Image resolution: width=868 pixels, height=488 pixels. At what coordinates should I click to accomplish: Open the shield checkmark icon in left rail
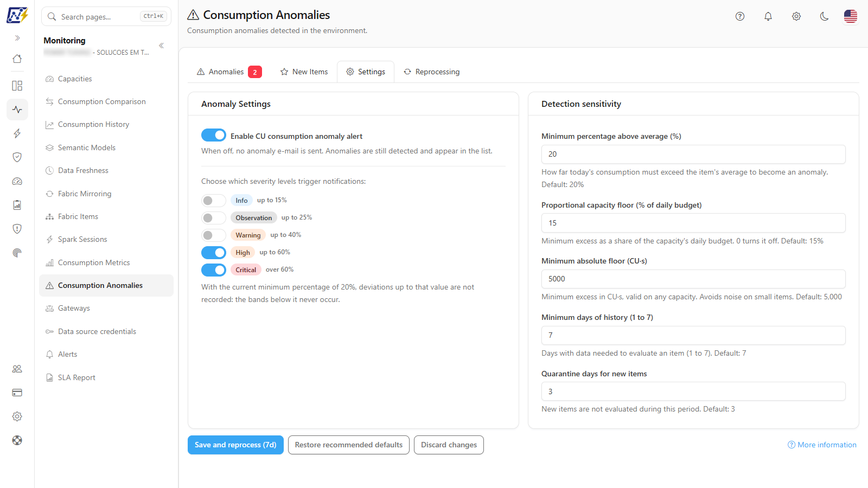(x=17, y=157)
